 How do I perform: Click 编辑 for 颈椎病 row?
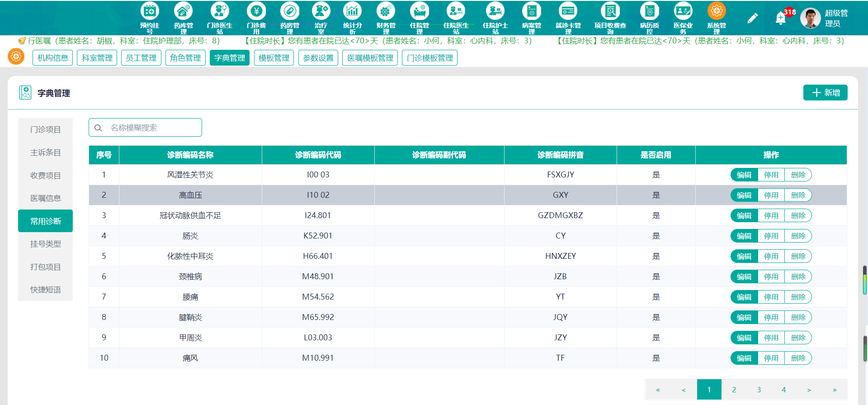pos(744,276)
